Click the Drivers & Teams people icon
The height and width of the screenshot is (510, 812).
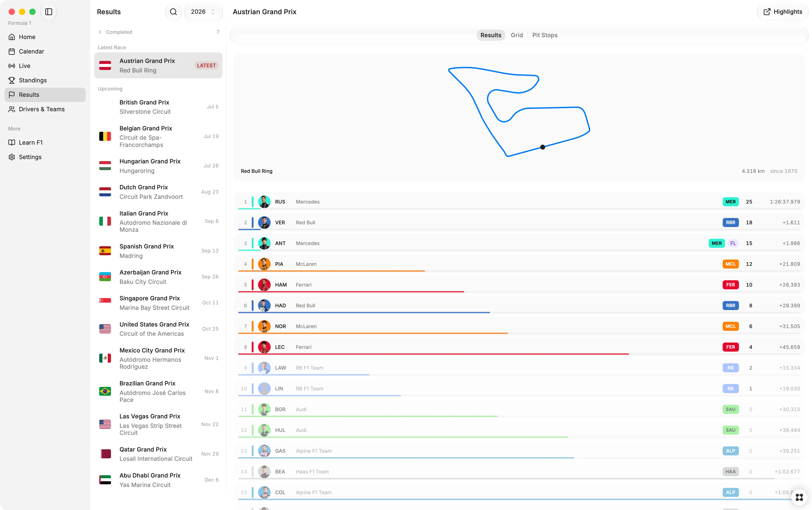tap(12, 109)
